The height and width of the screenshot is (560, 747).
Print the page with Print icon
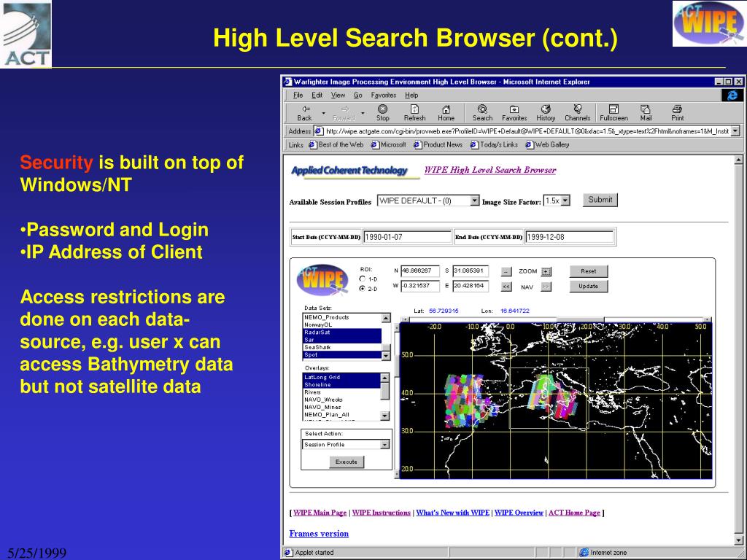coord(677,113)
